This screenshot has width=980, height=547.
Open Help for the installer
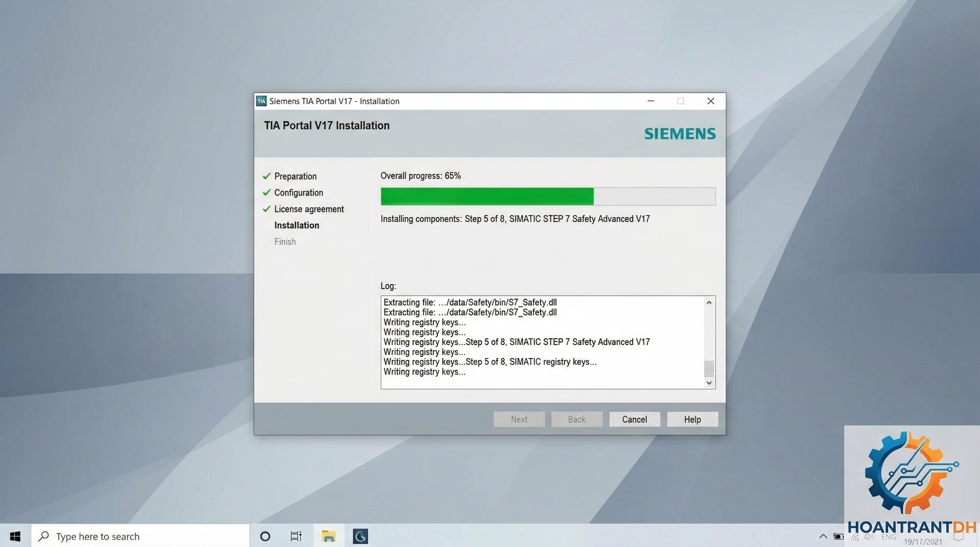tap(692, 419)
